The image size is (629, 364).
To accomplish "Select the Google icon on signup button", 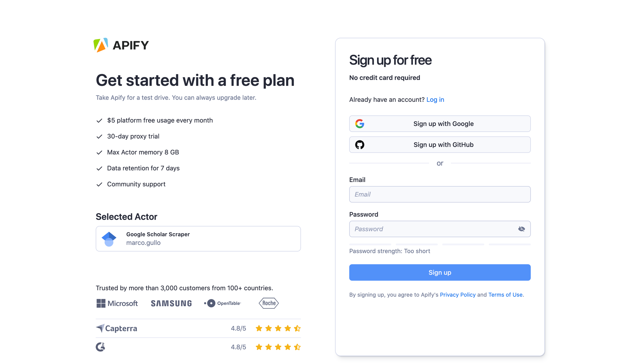I will (360, 124).
